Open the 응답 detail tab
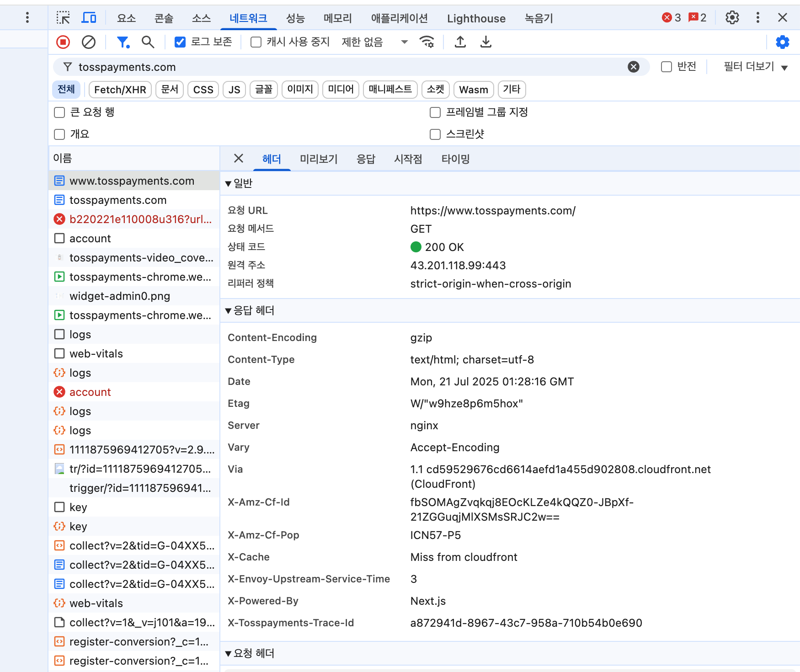The height and width of the screenshot is (672, 800). click(366, 159)
